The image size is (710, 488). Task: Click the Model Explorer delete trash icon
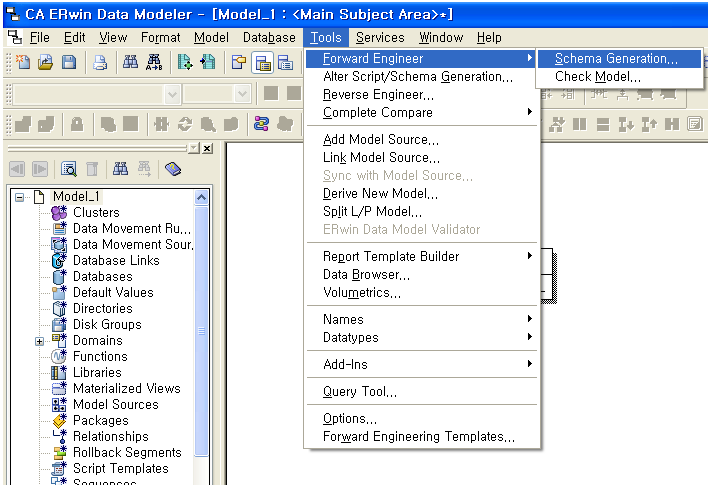click(x=92, y=169)
